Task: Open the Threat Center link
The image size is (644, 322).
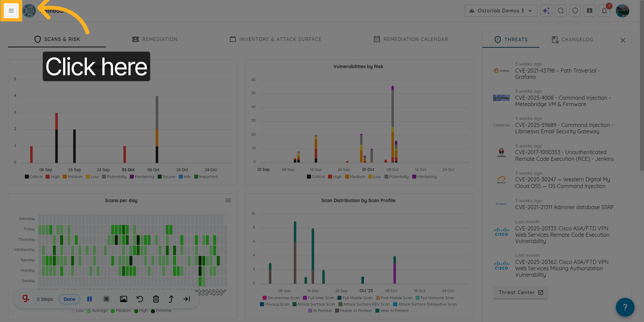Action: [x=521, y=292]
